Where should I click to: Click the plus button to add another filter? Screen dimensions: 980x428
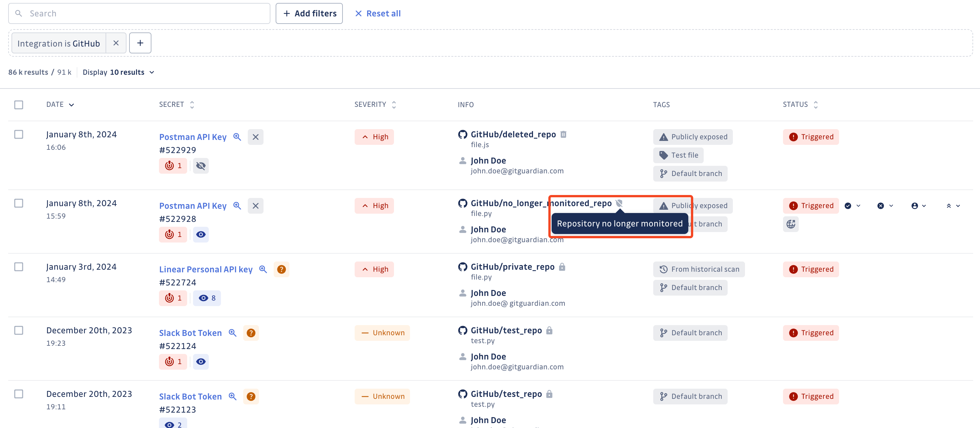(x=141, y=43)
